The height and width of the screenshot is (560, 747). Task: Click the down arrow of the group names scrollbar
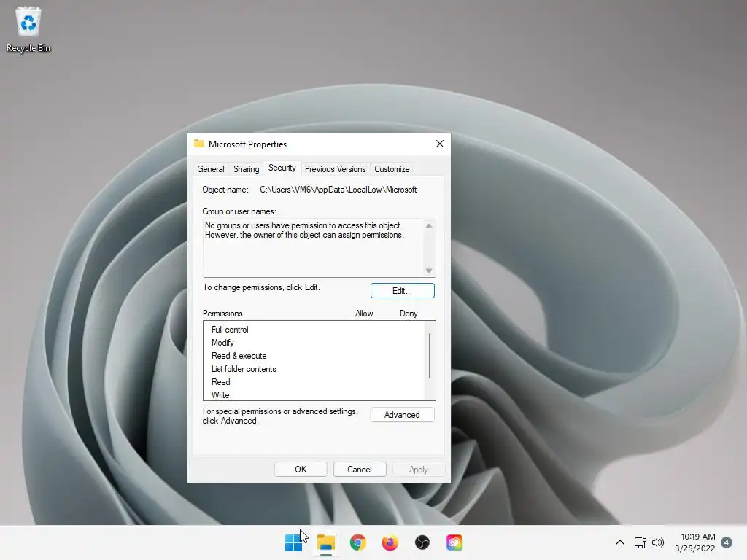coord(429,270)
